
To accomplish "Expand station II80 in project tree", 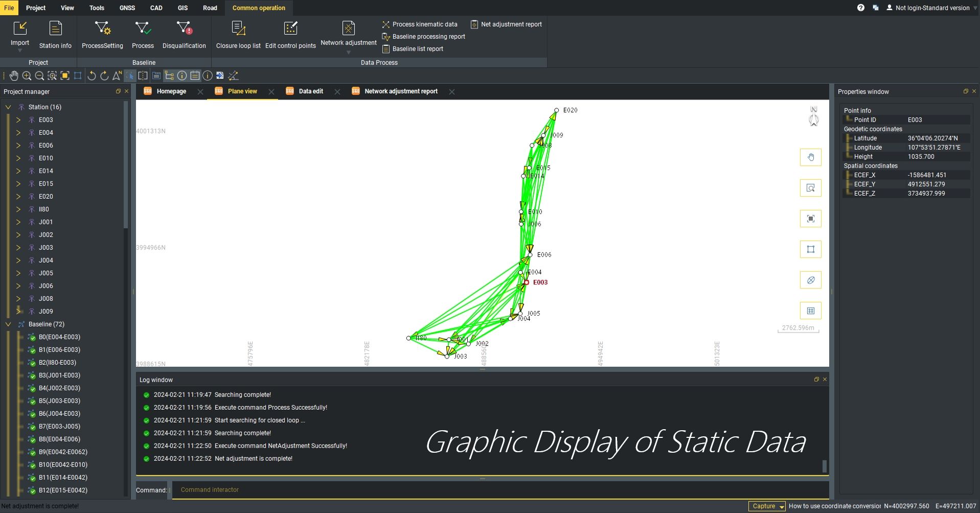I will tap(18, 209).
